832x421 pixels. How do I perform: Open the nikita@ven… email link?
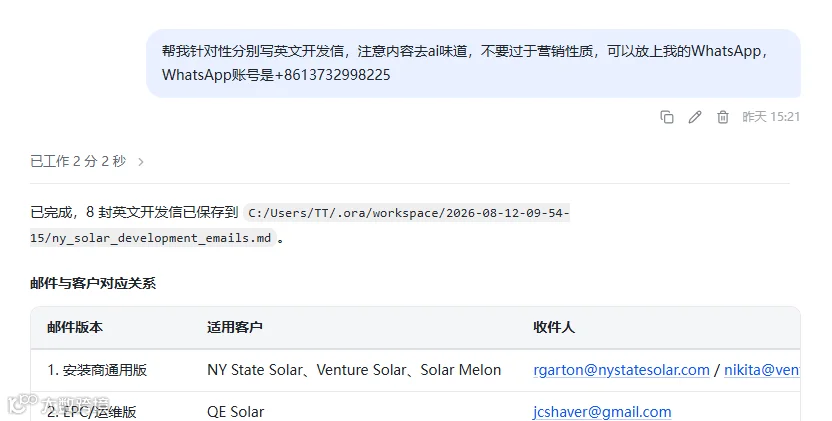point(762,370)
